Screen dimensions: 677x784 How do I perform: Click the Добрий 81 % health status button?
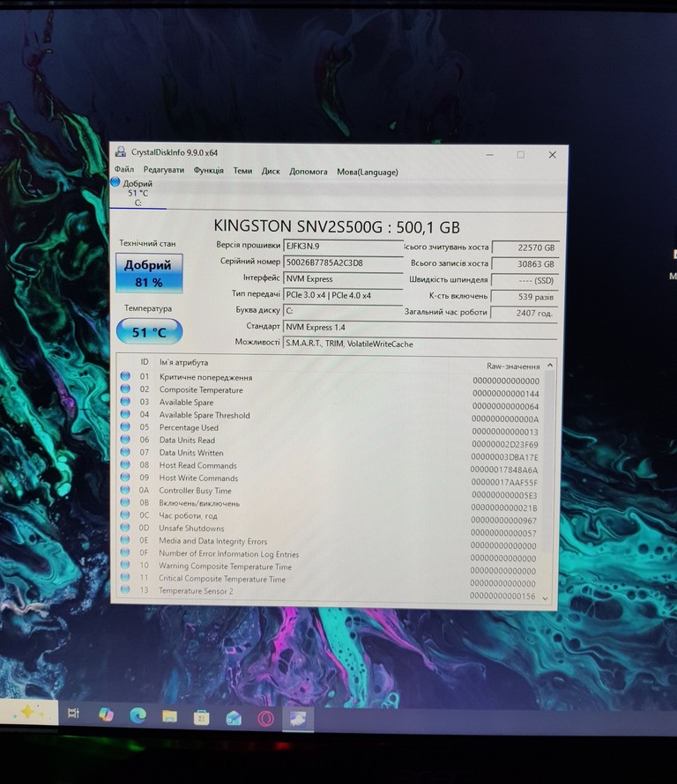(149, 273)
